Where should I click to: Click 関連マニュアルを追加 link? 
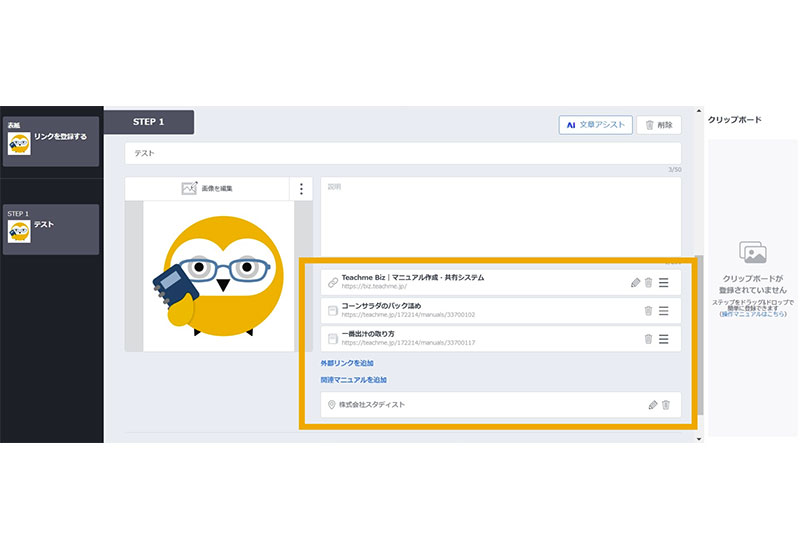[x=353, y=380]
